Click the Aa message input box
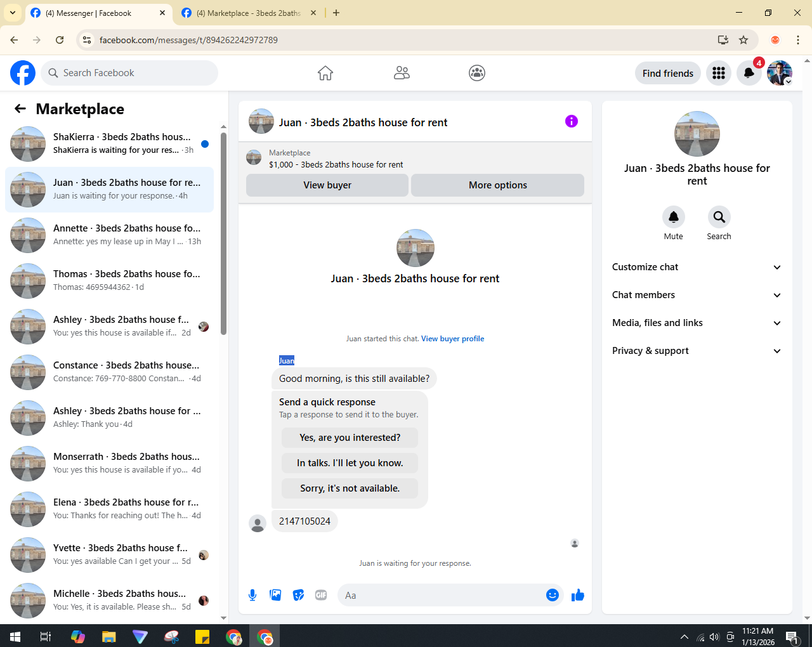 click(x=442, y=595)
